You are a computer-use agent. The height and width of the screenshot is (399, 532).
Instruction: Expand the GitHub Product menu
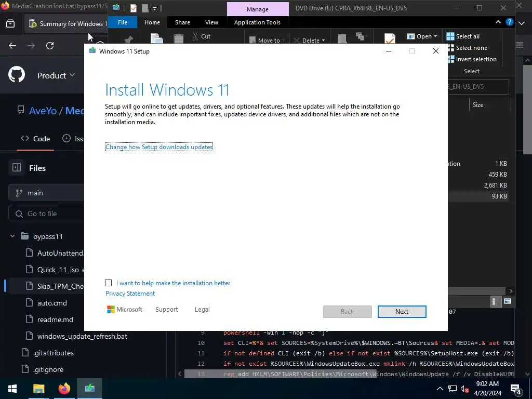tap(56, 75)
